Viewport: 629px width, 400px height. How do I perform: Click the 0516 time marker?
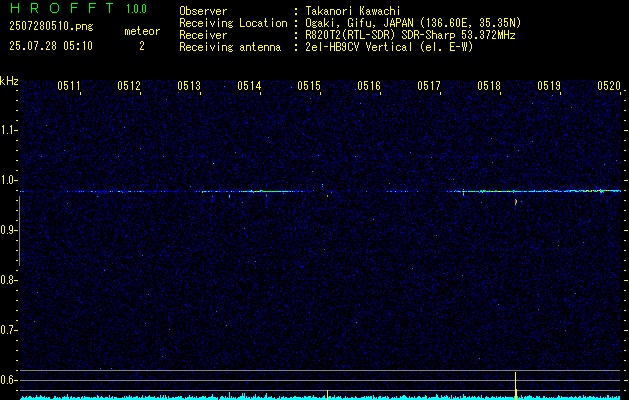pyautogui.click(x=369, y=85)
